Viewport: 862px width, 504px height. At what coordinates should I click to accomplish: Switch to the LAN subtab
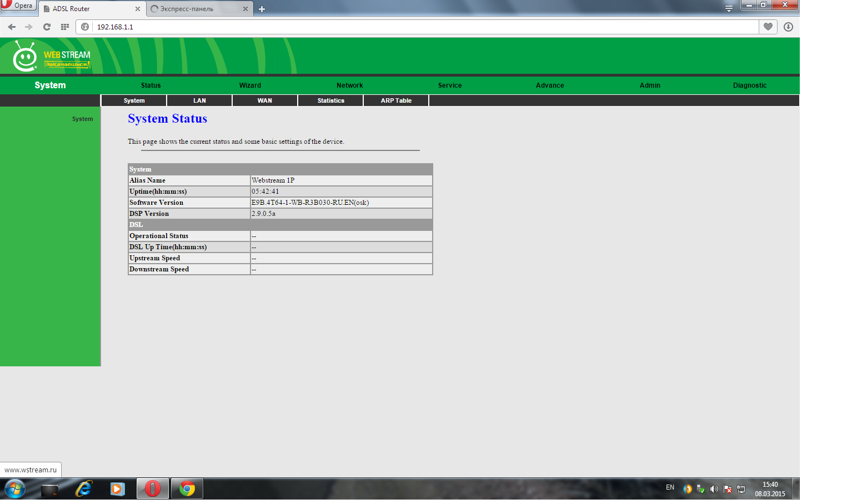199,100
